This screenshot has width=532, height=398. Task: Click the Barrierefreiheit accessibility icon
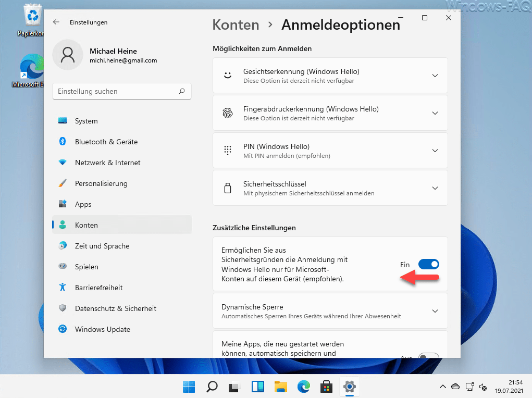[63, 287]
